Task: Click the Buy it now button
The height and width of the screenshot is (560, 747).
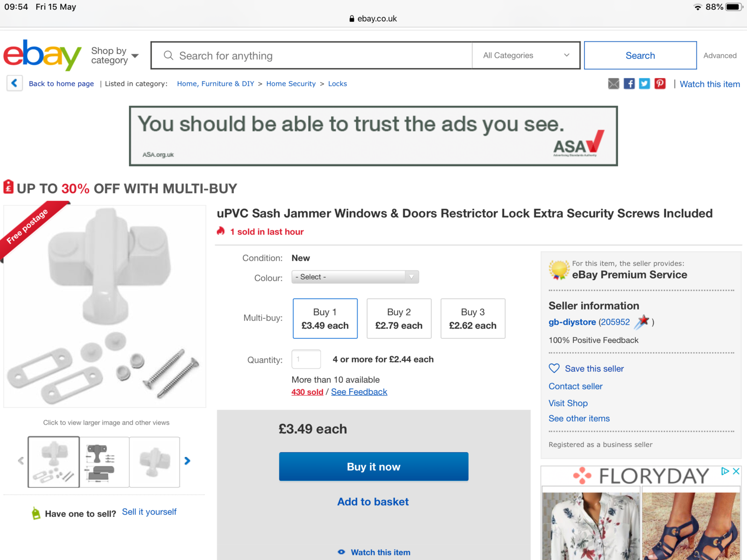Action: click(373, 467)
